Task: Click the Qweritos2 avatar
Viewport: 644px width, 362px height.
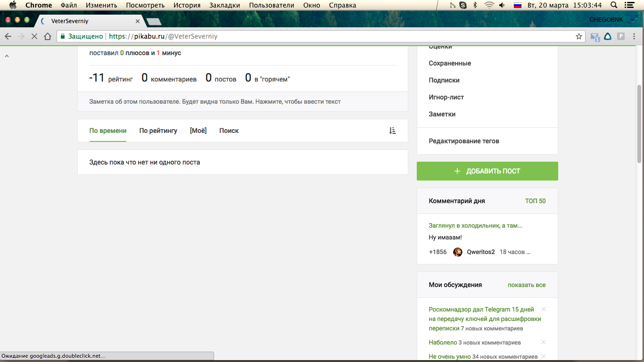Action: (x=458, y=252)
